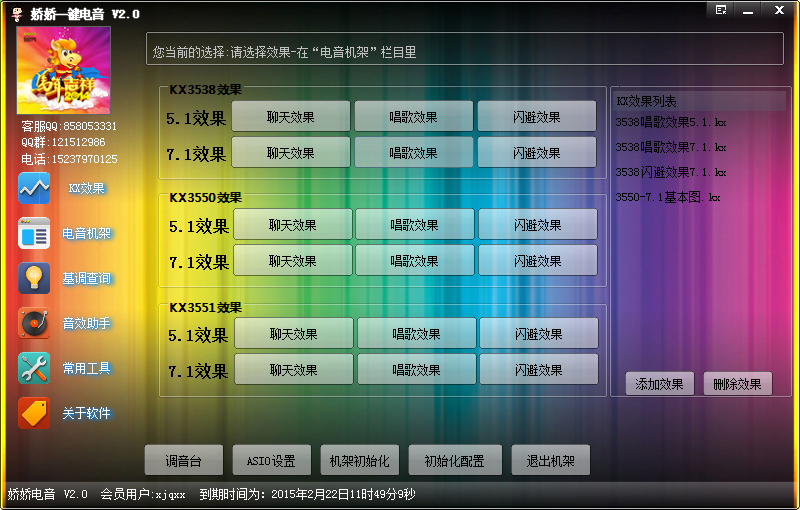Click the 退出机架 button

pos(550,461)
